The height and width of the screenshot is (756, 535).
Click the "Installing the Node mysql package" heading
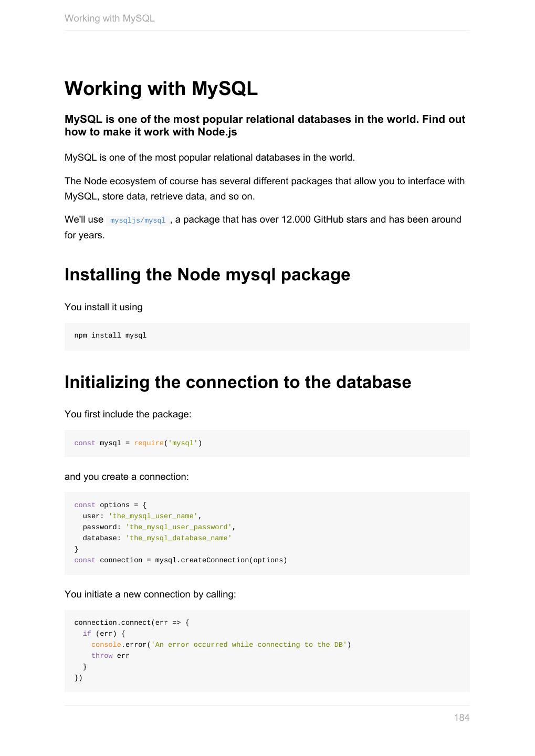[x=207, y=275]
